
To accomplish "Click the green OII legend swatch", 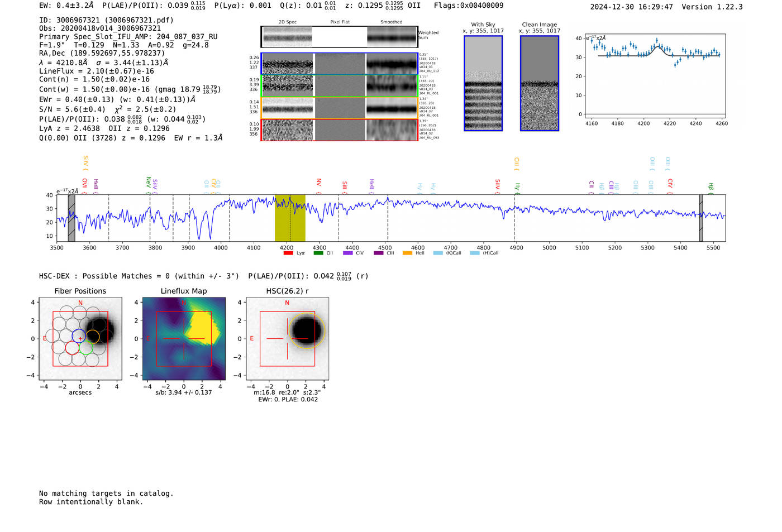I will pyautogui.click(x=318, y=253).
